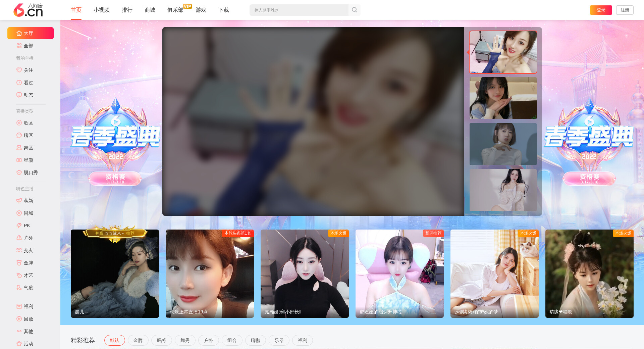The image size is (644, 349).
Task: Click the 注册 button
Action: coord(625,10)
